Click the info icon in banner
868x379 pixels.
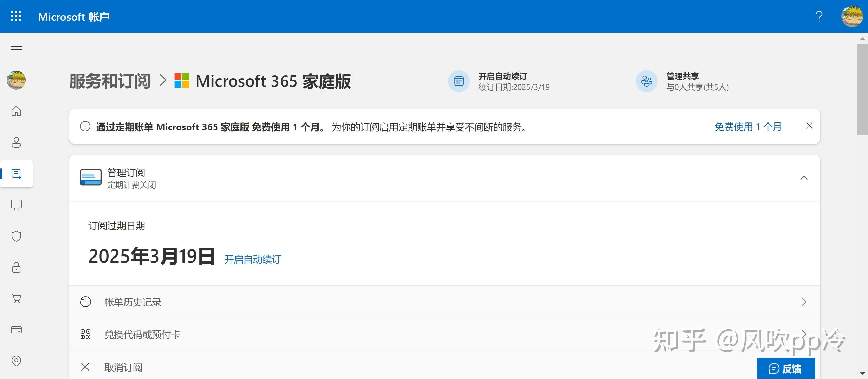(x=85, y=127)
